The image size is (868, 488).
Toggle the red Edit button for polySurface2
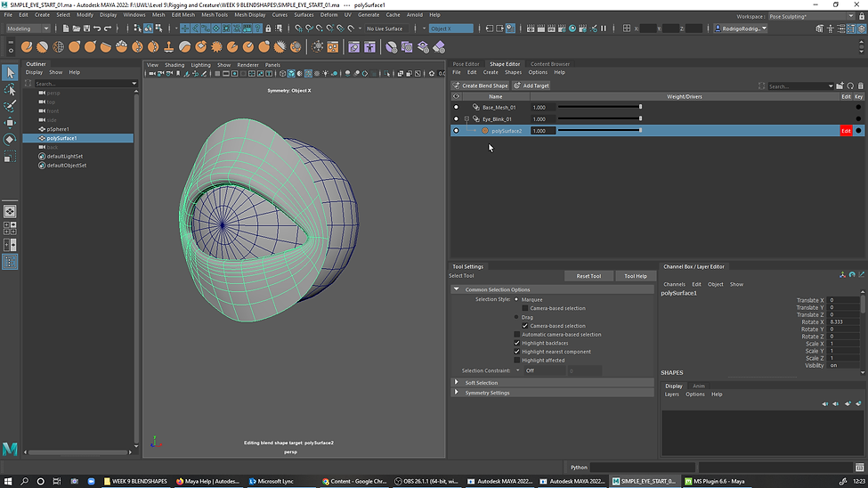click(x=846, y=131)
